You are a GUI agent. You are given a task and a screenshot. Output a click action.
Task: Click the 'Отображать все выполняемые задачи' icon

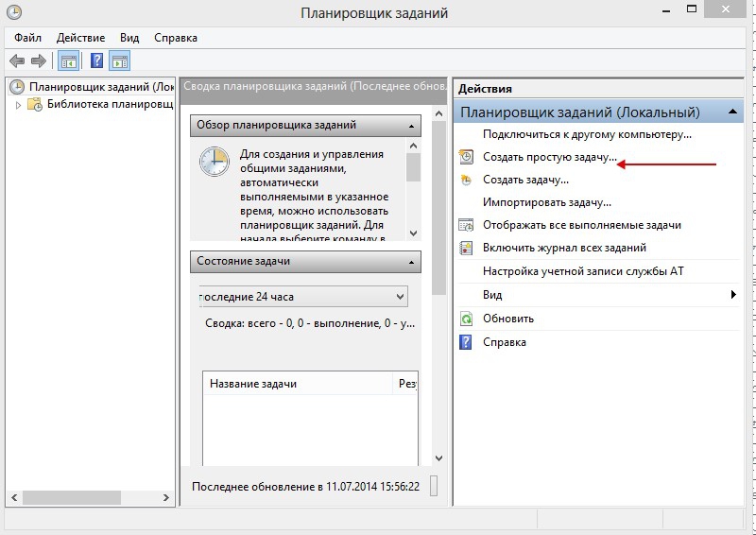pyautogui.click(x=466, y=225)
